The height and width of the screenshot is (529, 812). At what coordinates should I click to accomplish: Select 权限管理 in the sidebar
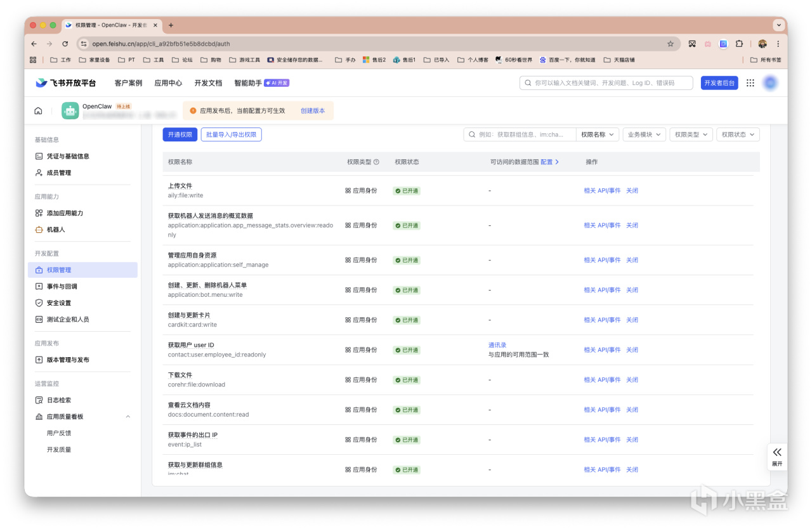(x=82, y=270)
